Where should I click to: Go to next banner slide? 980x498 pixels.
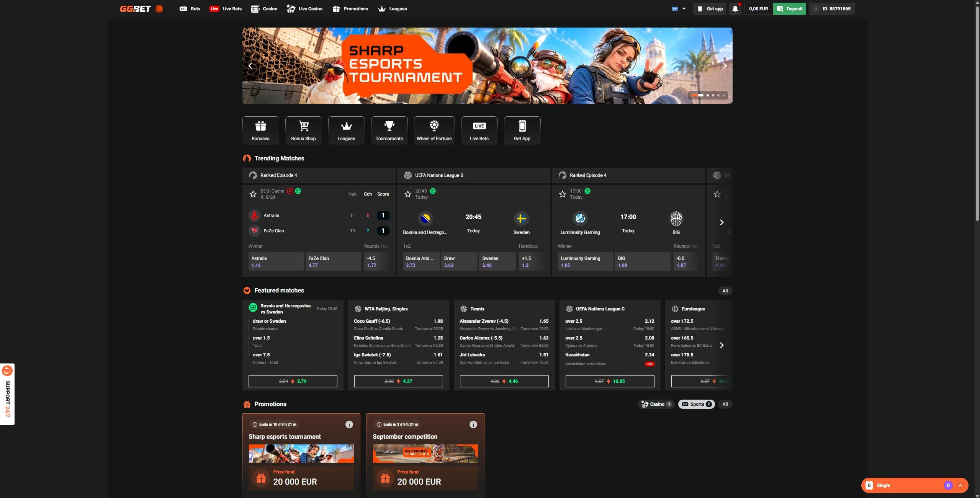click(724, 66)
